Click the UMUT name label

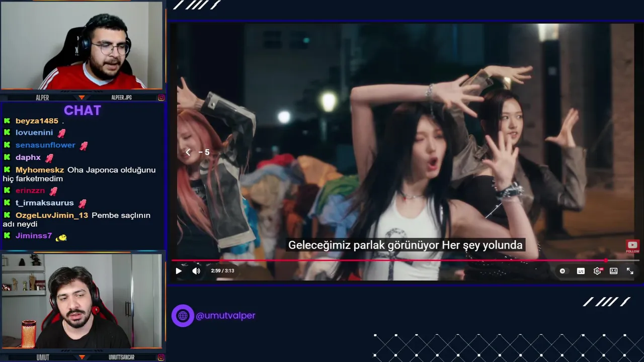point(43,357)
